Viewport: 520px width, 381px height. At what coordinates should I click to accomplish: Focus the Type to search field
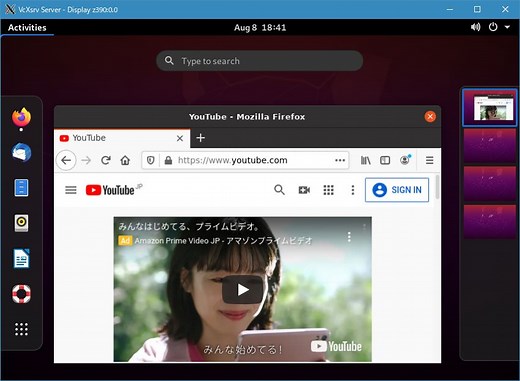point(260,61)
